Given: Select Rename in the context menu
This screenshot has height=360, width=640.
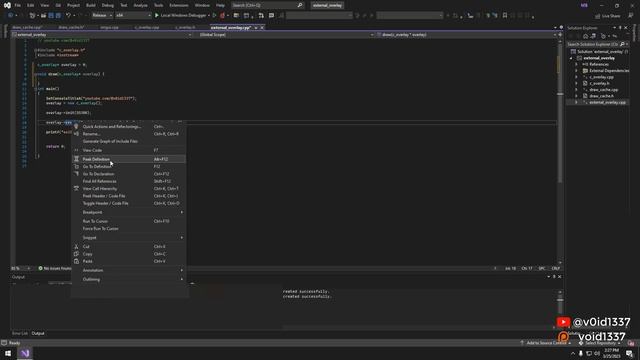Looking at the screenshot, I should click(128, 134).
